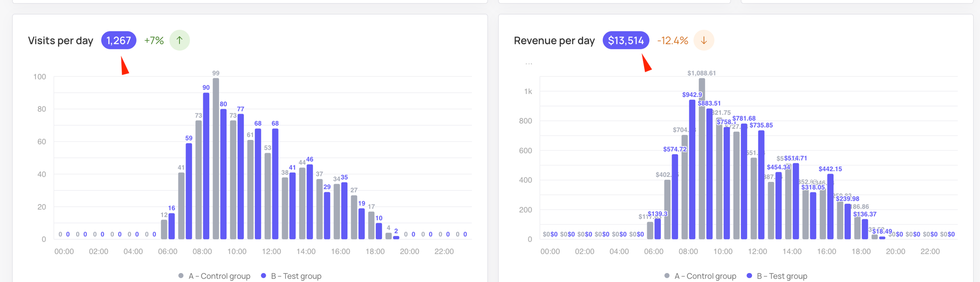Image resolution: width=980 pixels, height=282 pixels.
Task: Click the orange down-arrow icon beside -12.4%
Action: (x=704, y=40)
